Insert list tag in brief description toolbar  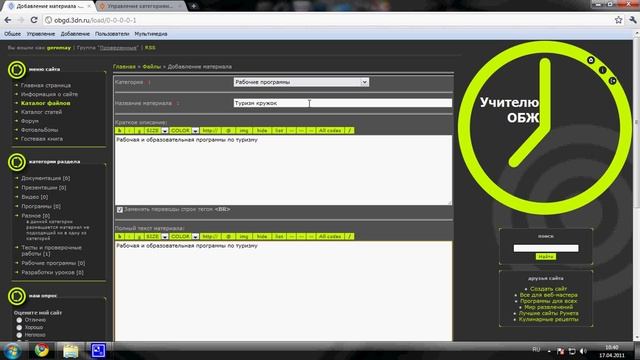pyautogui.click(x=279, y=131)
